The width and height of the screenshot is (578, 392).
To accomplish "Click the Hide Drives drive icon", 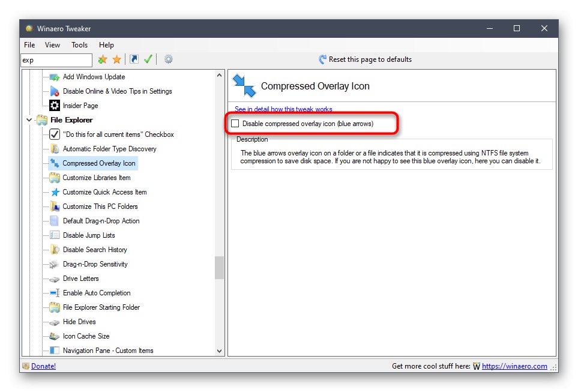I will [55, 322].
